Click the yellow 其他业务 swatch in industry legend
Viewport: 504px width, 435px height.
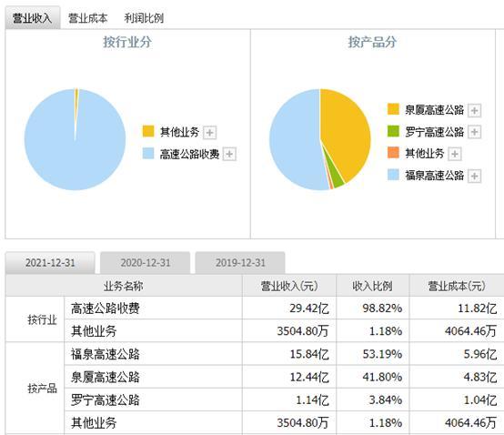(148, 131)
